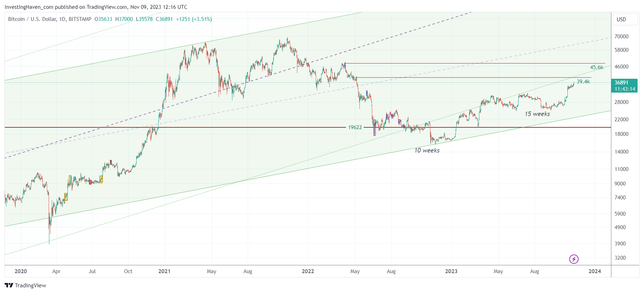The image size is (644, 293).
Task: Click the USD currency label
Action: [621, 19]
